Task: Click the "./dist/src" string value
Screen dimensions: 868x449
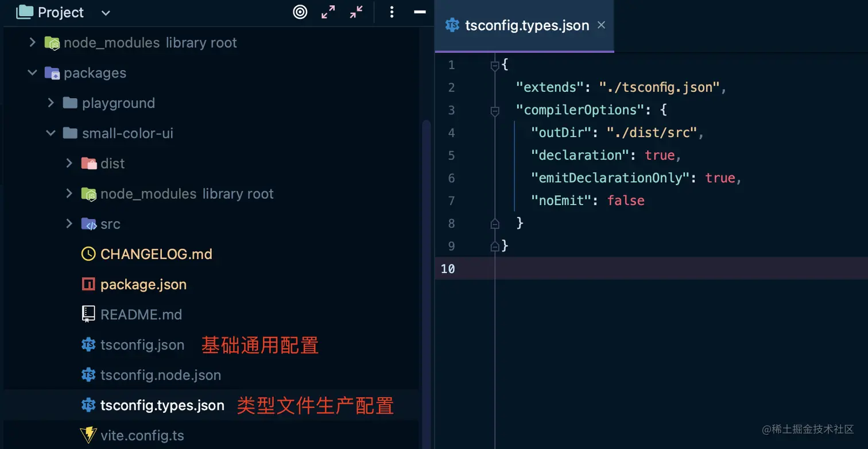Action: (x=652, y=133)
